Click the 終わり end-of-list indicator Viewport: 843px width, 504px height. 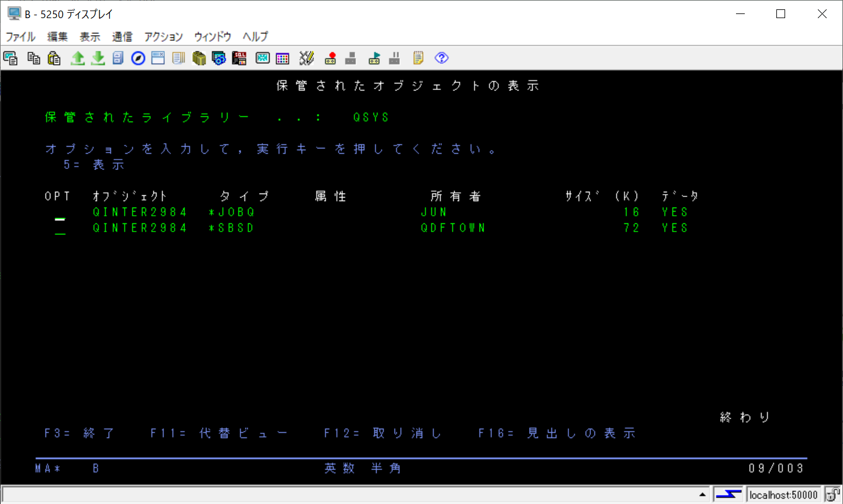point(745,417)
